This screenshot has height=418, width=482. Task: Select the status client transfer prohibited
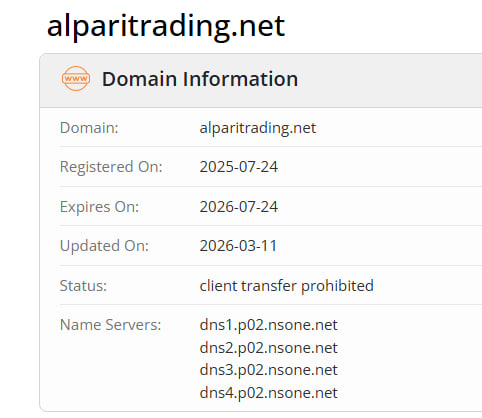click(287, 286)
